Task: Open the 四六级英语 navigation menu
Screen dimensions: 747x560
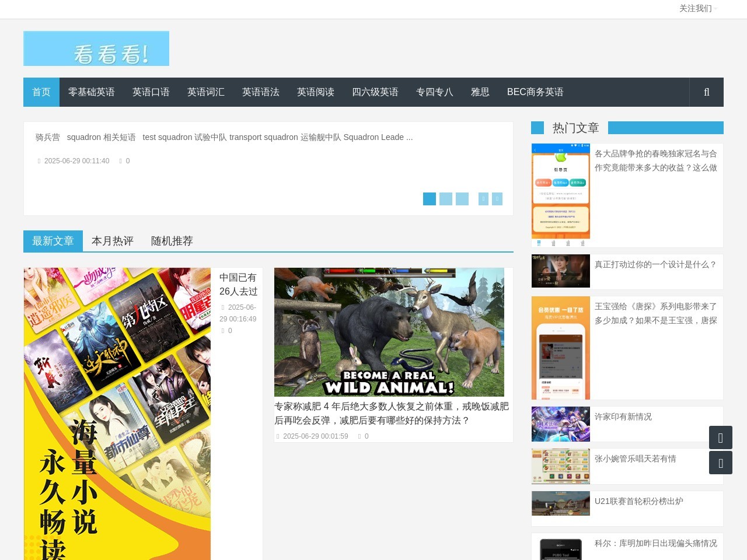Action: 374,92
